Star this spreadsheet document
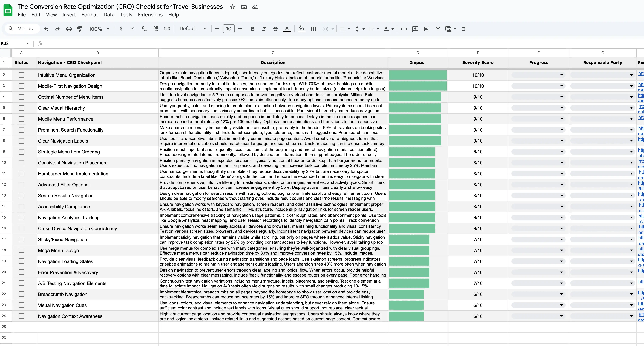 [x=232, y=7]
